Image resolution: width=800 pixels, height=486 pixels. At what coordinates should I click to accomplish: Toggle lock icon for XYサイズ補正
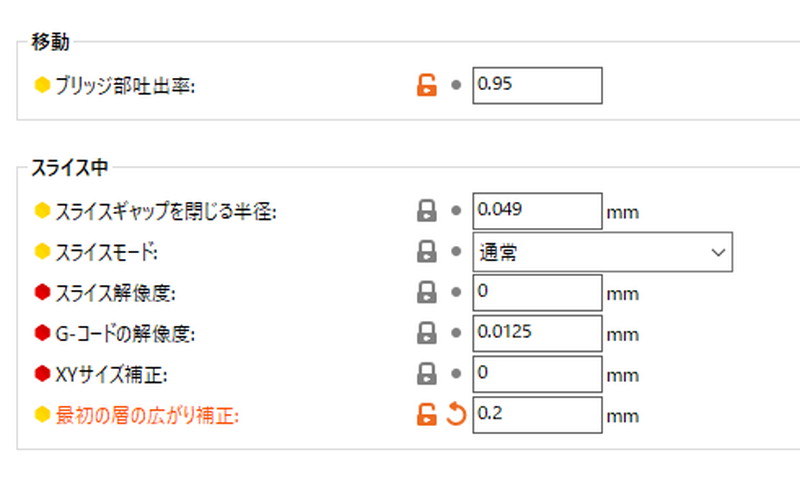(427, 374)
